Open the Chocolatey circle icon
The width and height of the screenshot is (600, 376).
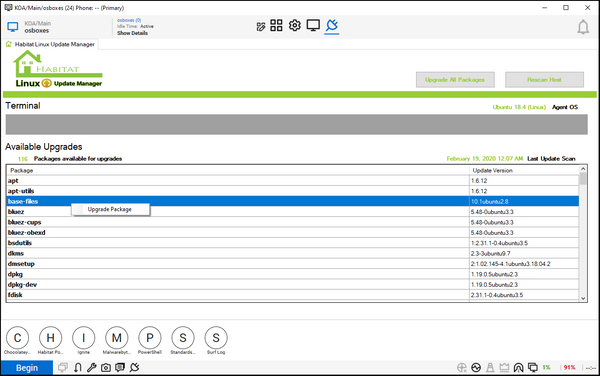18,338
